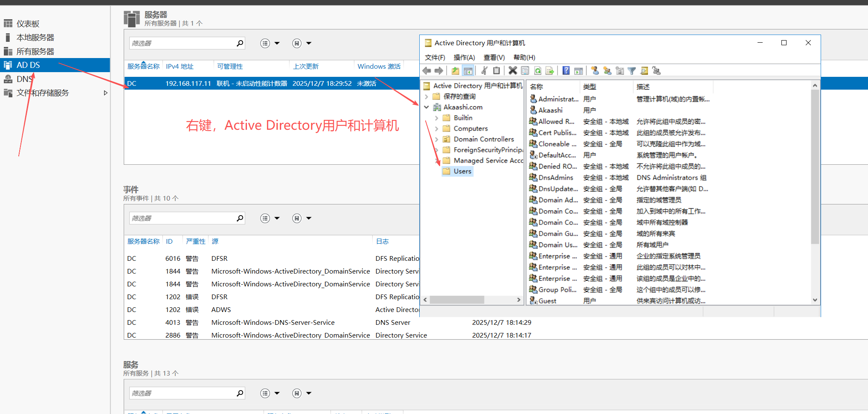
Task: Click the add to group toolbar icon
Action: coord(656,71)
